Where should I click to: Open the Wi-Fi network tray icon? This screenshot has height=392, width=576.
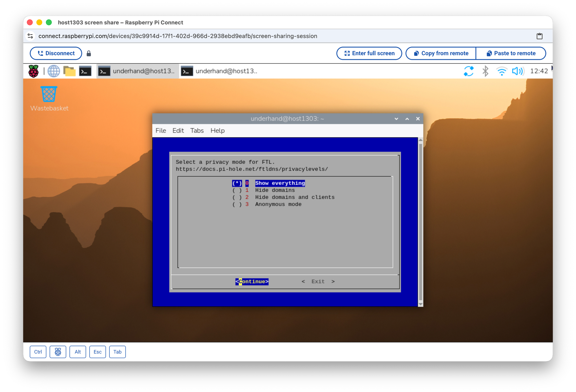[x=501, y=71]
